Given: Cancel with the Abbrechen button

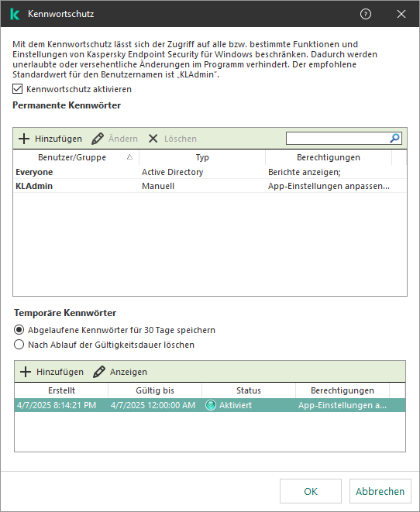Looking at the screenshot, I should tap(380, 491).
